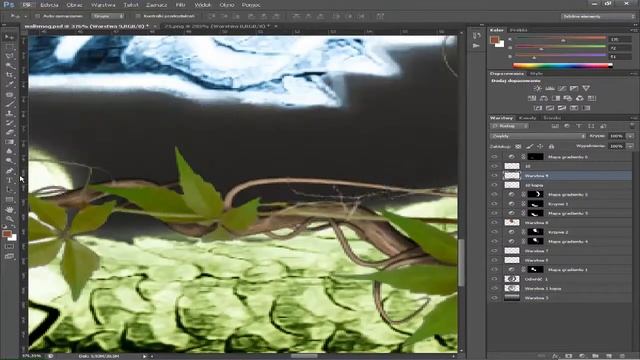Add Color Balance adjustment
640x360 pixels.
[x=544, y=98]
